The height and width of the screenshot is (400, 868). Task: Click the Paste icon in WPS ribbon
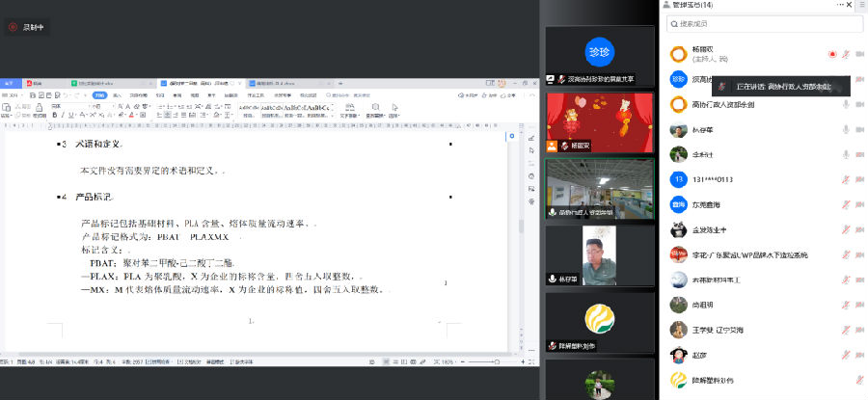(6, 107)
